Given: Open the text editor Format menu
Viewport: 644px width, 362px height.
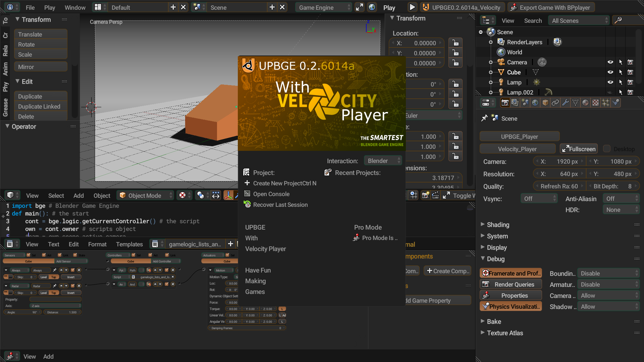Looking at the screenshot, I should point(97,244).
